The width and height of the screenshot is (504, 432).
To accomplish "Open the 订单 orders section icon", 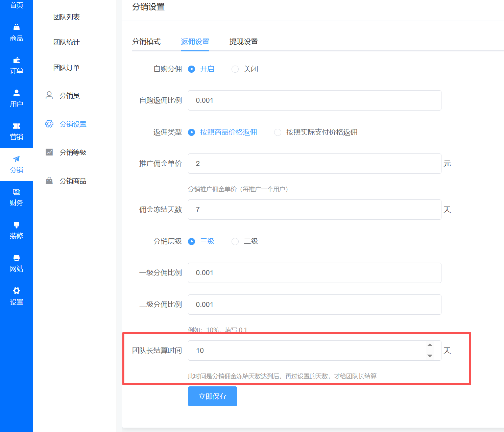I will [x=16, y=60].
